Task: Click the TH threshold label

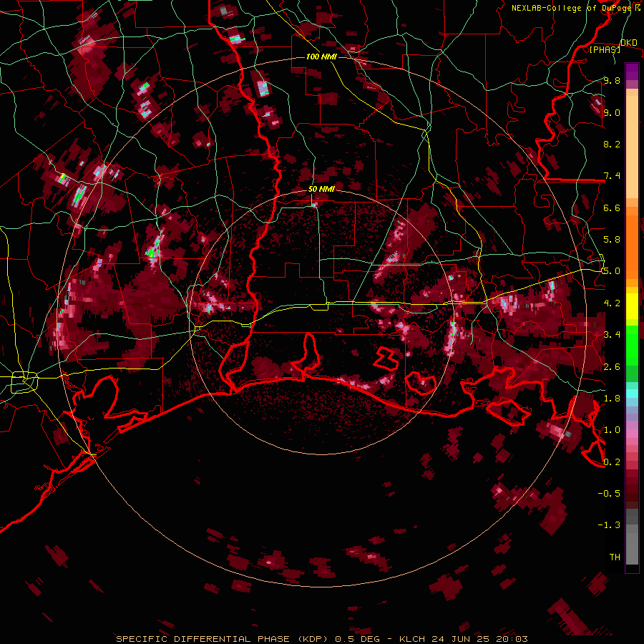Action: tap(615, 557)
